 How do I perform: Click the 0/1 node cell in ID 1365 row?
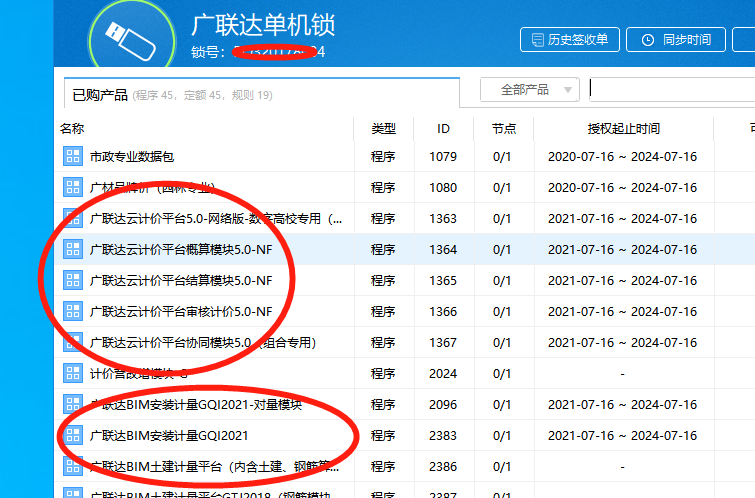(x=502, y=280)
